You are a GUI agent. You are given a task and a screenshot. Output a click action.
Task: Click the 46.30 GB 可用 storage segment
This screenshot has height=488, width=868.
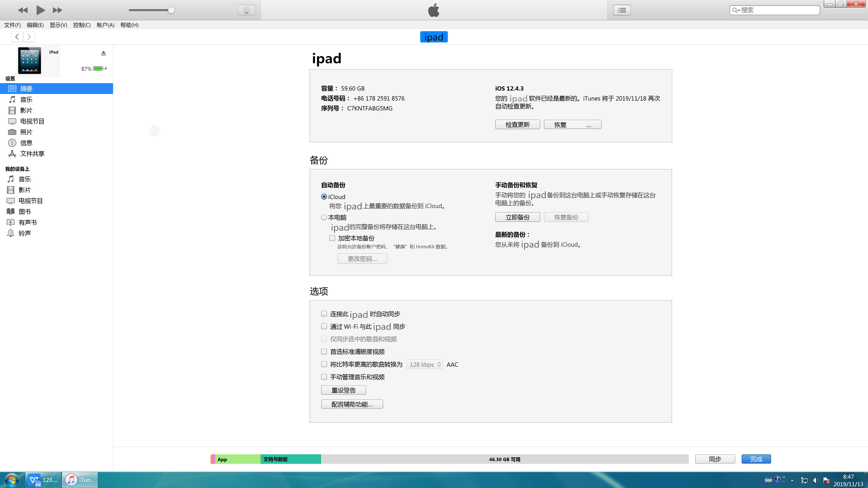pos(505,459)
